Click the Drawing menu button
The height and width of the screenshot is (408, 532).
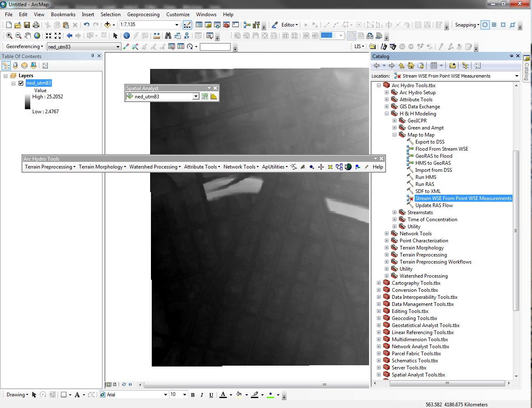pyautogui.click(x=17, y=395)
